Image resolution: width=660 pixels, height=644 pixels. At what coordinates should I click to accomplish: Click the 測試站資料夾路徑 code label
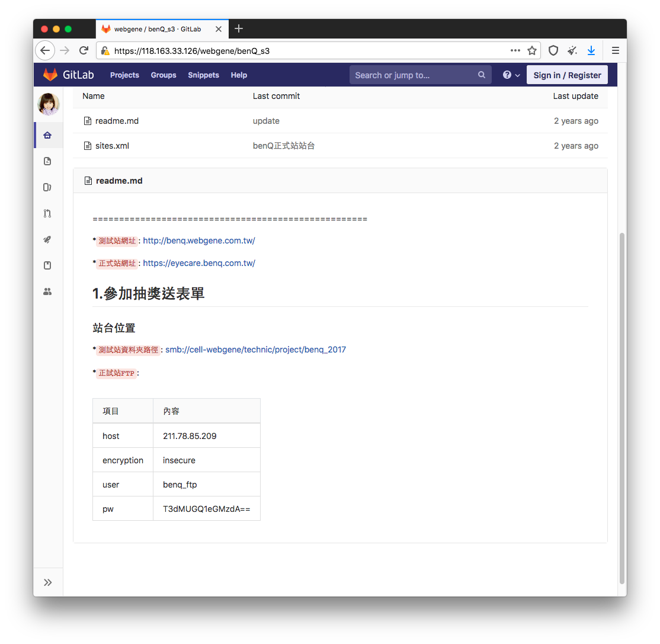(129, 350)
